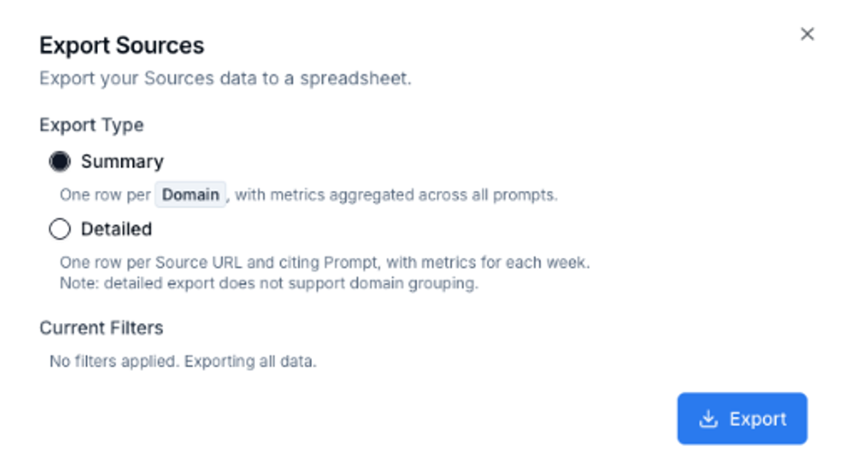This screenshot has height=475, width=868.
Task: Click the Export Type section heading
Action: pyautogui.click(x=91, y=125)
